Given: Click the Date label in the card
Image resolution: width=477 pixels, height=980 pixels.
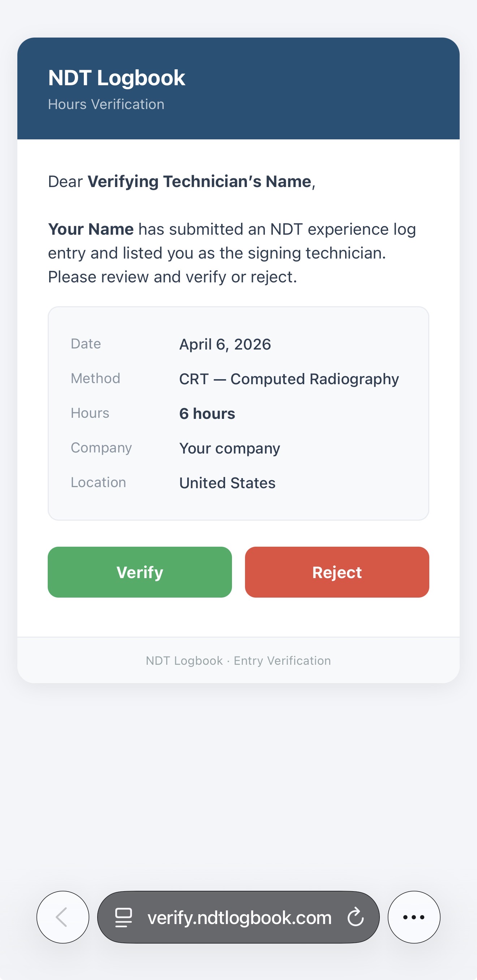Looking at the screenshot, I should (x=85, y=343).
